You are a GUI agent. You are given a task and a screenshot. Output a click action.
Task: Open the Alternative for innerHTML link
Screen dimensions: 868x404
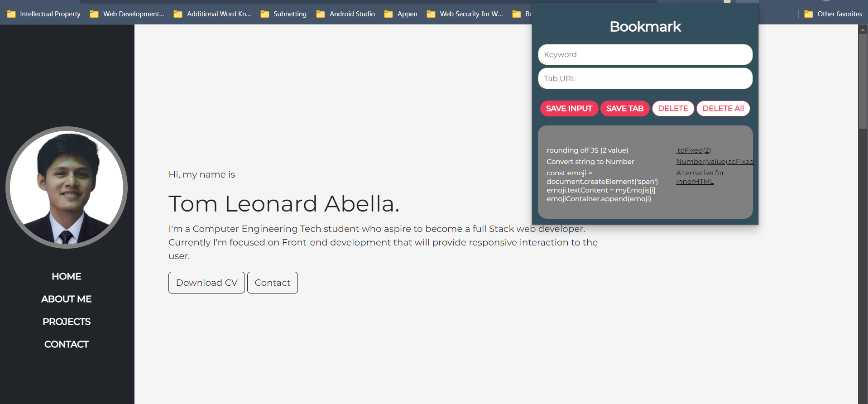tap(700, 177)
